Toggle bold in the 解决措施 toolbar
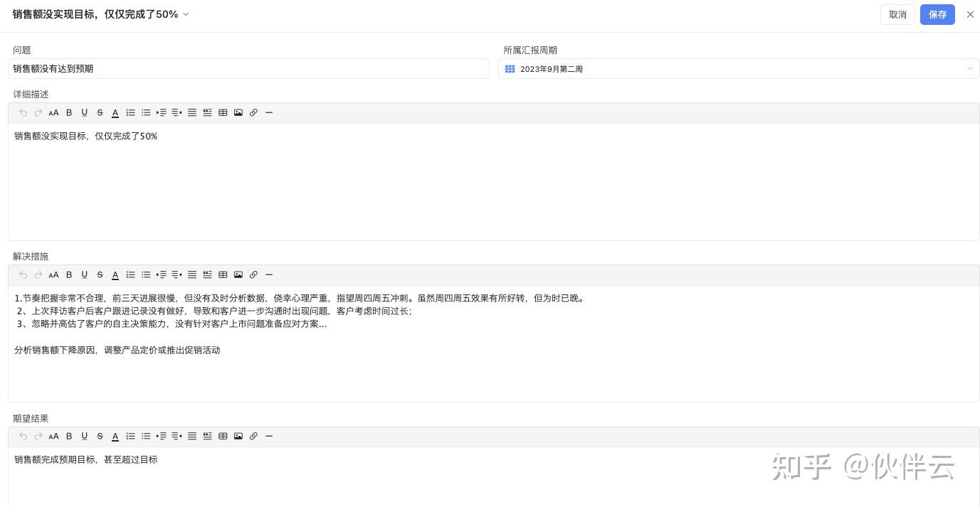This screenshot has height=507, width=980. (69, 274)
